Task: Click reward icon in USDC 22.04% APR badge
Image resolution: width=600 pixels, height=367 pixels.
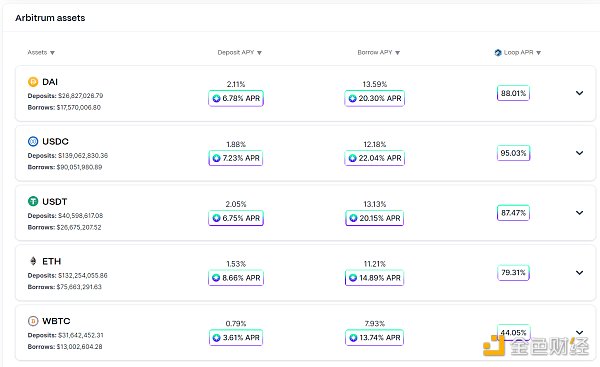Action: point(352,158)
